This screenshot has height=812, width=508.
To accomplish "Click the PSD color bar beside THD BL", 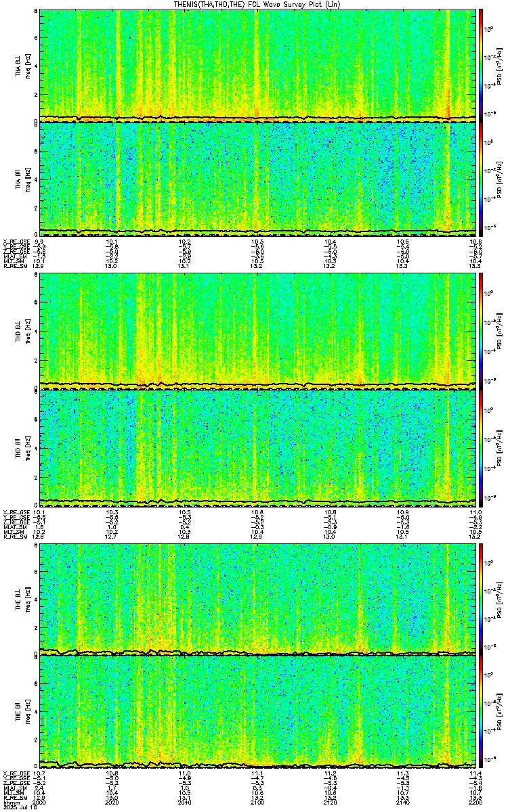I will tap(482, 330).
